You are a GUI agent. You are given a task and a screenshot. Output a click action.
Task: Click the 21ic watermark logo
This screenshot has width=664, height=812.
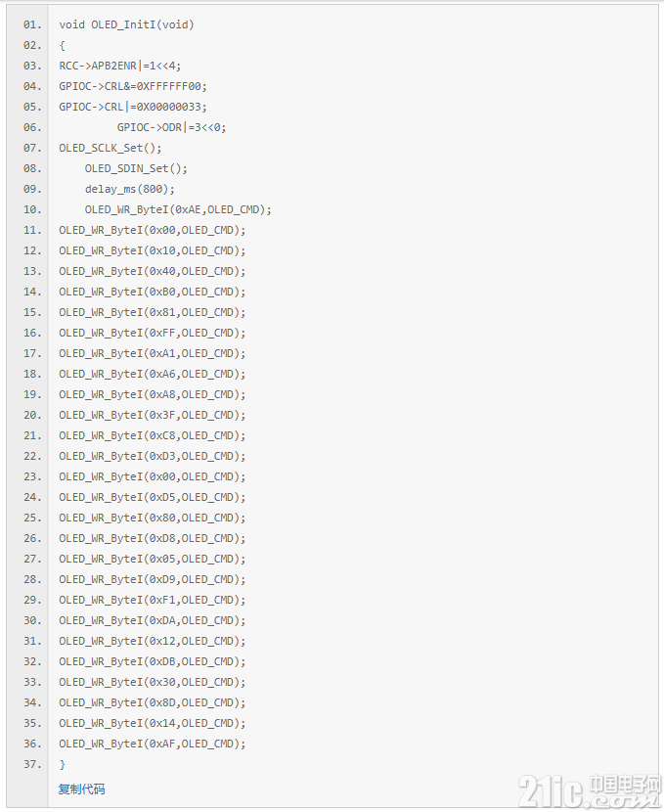coord(590,790)
